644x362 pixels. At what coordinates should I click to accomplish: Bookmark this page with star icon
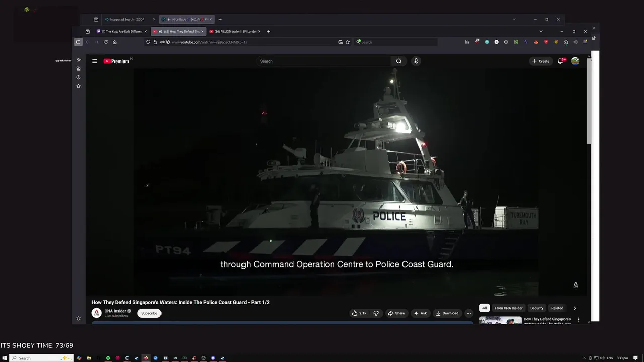click(347, 42)
